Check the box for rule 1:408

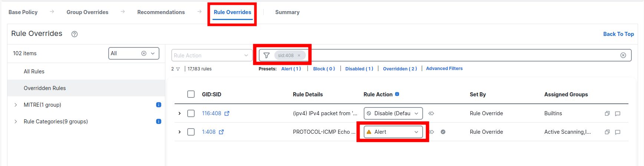click(191, 132)
